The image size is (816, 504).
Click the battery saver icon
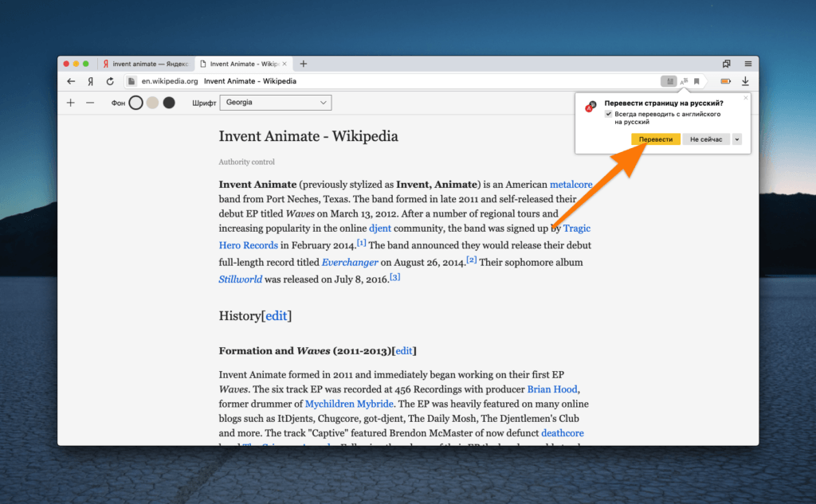click(725, 81)
